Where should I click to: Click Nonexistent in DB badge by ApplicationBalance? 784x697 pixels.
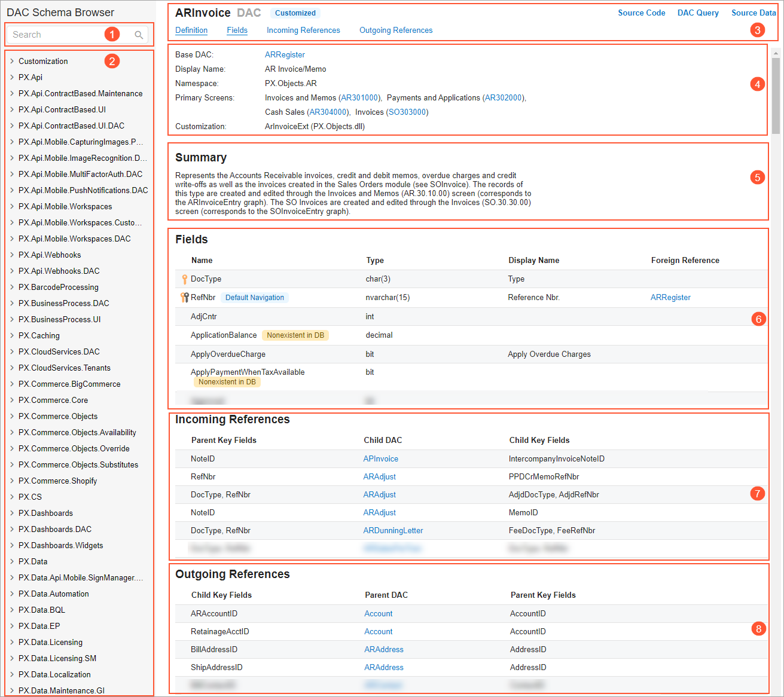pos(295,335)
